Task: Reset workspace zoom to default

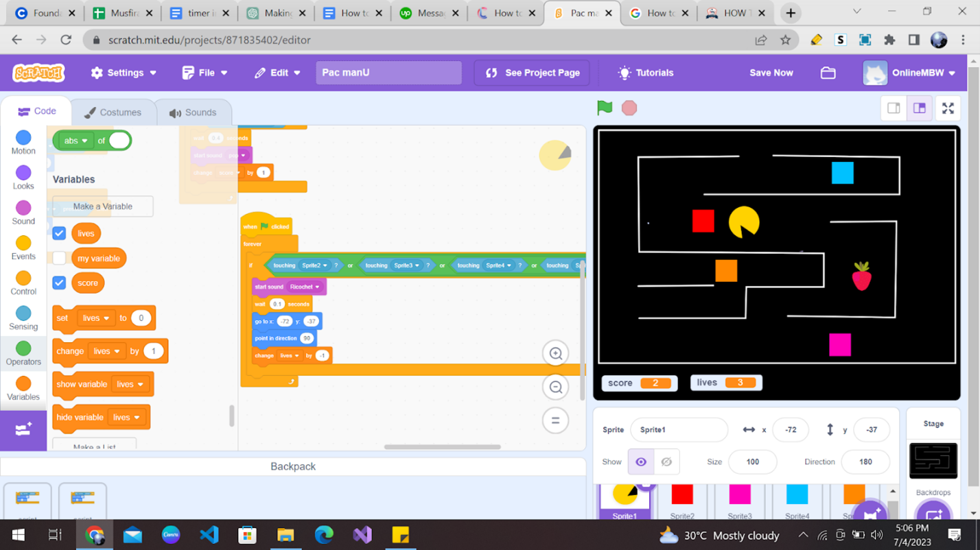Action: [x=556, y=420]
